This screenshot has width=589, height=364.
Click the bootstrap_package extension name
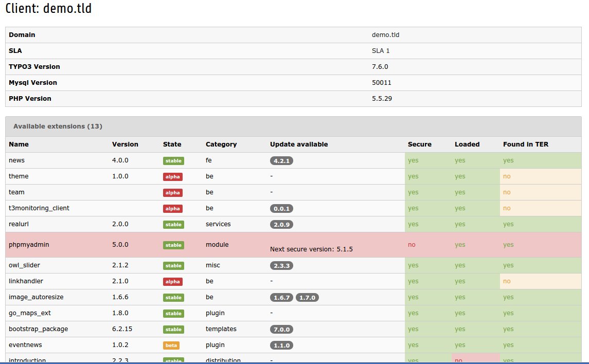(38, 329)
